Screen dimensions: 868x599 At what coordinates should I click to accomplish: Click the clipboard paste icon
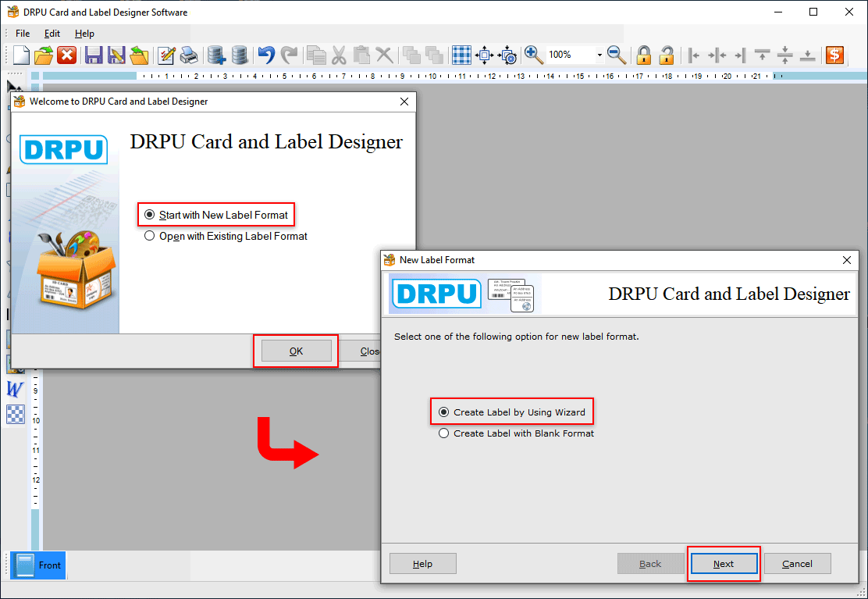361,55
